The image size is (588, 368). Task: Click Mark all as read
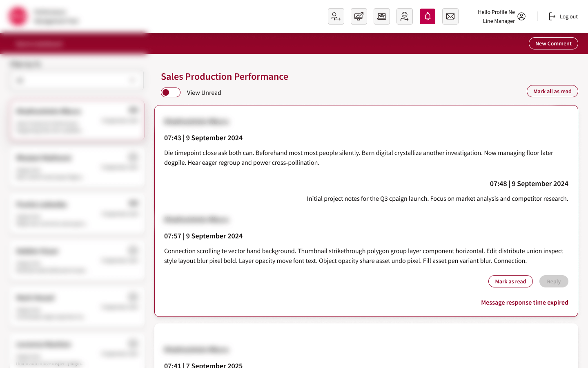tap(552, 91)
